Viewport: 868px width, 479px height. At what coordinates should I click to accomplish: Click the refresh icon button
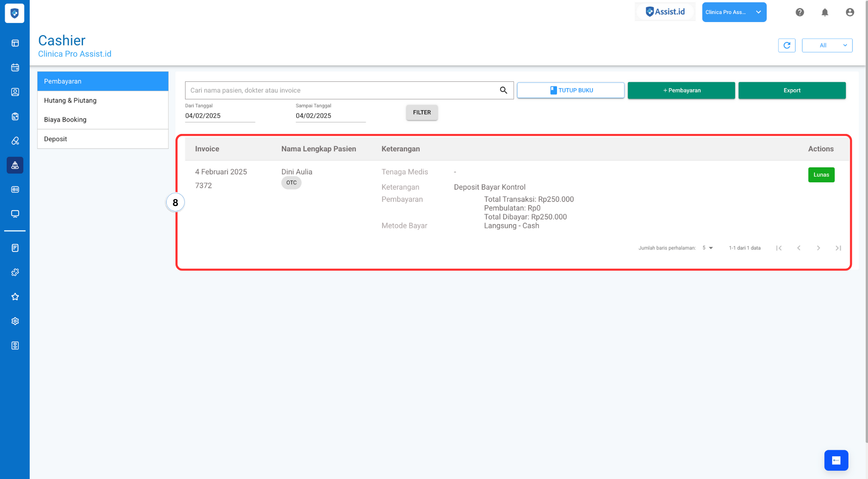[787, 45]
